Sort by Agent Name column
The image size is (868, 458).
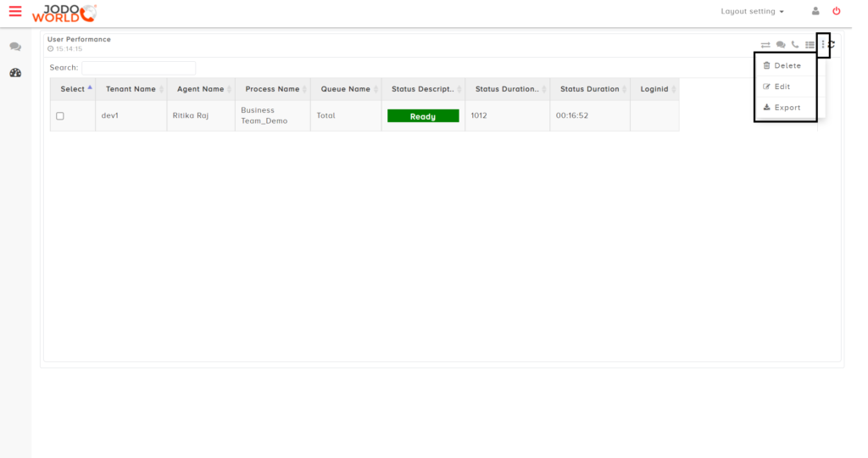pyautogui.click(x=201, y=89)
